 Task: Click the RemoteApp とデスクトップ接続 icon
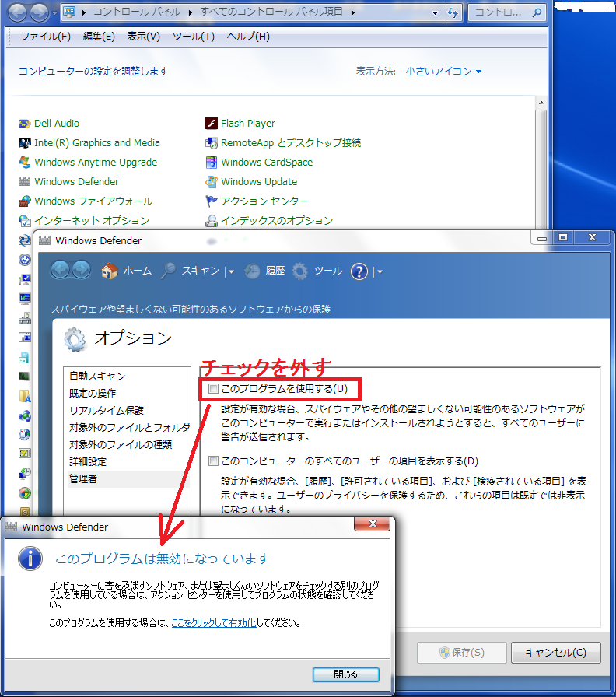pos(211,143)
